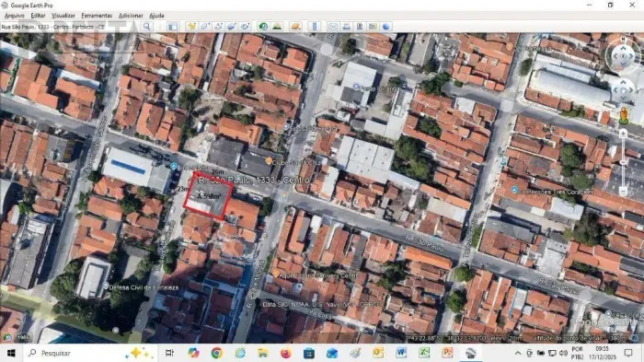Open File Explorer from taskbar
Image resolution: width=644 pixels, height=362 pixels.
point(263,353)
